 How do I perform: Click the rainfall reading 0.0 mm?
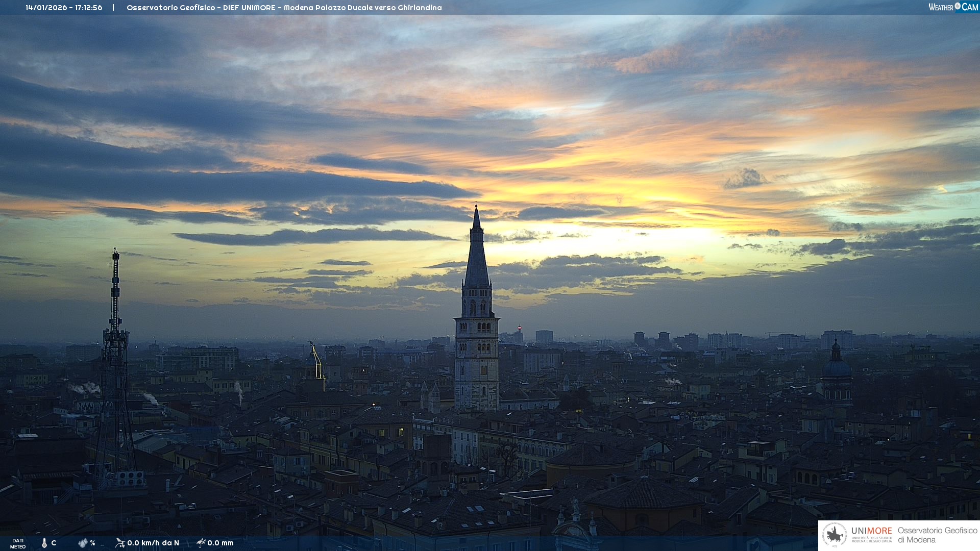(220, 543)
